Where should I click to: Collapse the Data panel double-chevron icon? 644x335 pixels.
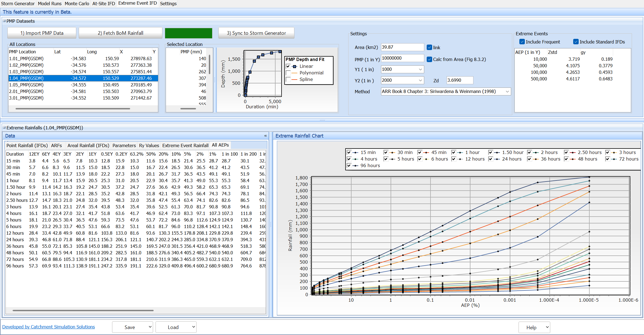(265, 136)
